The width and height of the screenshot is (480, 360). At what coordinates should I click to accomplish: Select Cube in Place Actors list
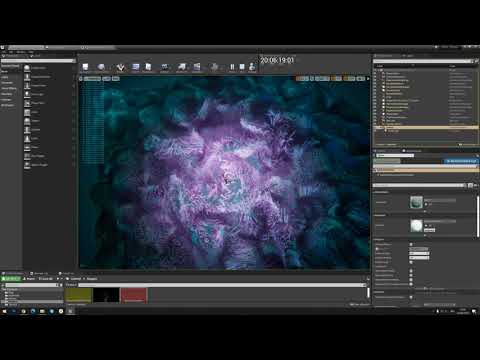48,112
